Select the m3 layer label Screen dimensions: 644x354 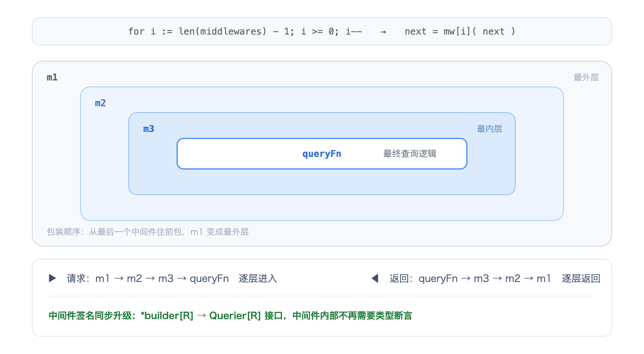pyautogui.click(x=149, y=129)
